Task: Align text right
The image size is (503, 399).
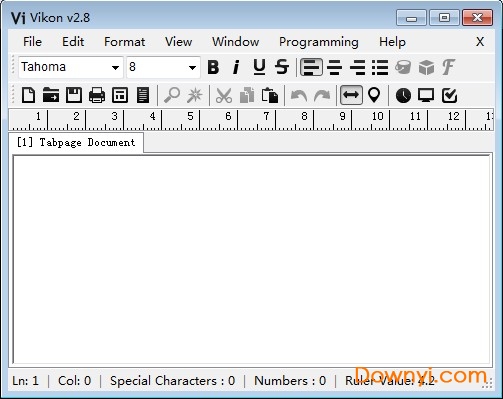Action: tap(357, 67)
